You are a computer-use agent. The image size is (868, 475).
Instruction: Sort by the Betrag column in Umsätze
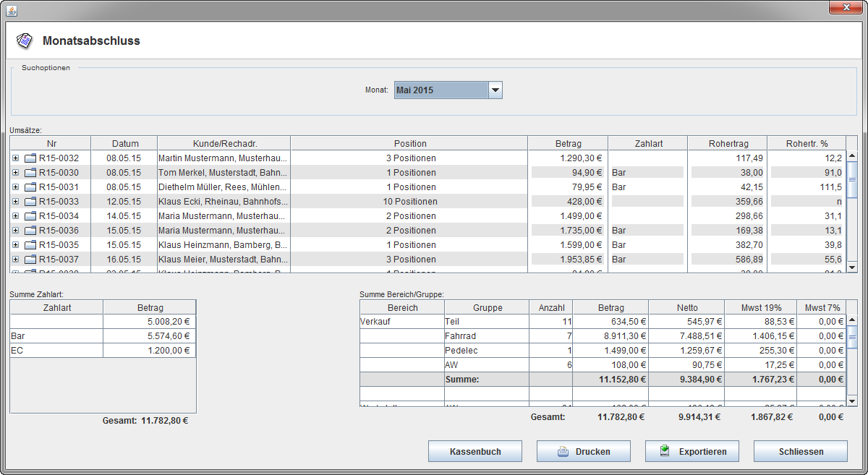[x=568, y=143]
